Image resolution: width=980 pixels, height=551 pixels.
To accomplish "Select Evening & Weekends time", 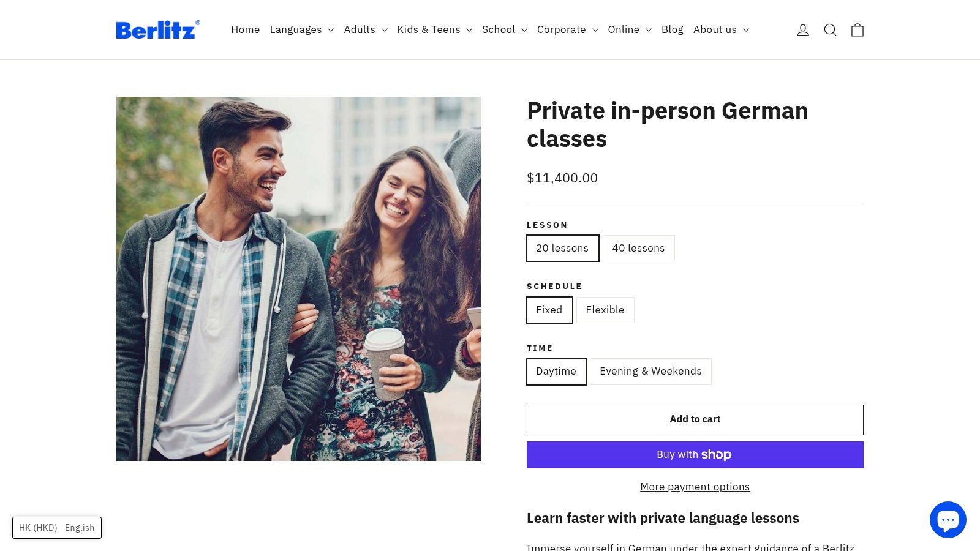I will [650, 371].
